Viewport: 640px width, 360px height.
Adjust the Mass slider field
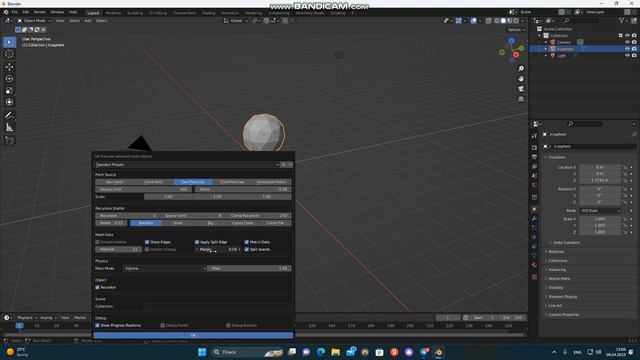pos(249,268)
